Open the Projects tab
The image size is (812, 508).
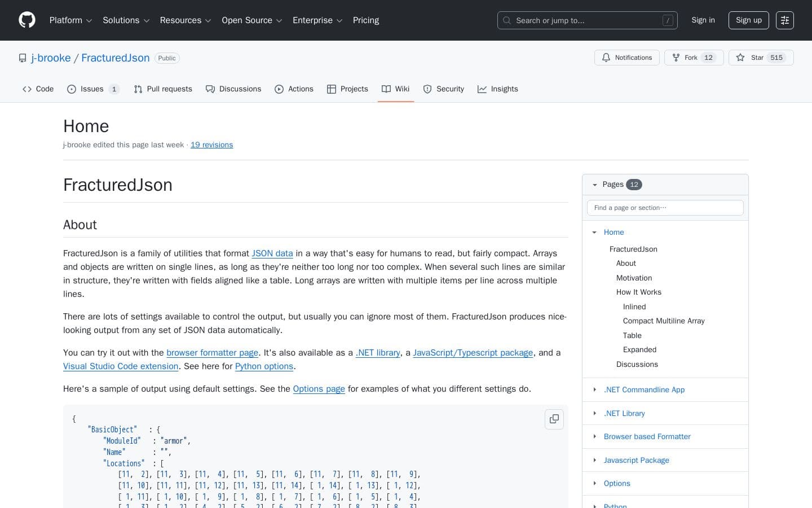[347, 89]
